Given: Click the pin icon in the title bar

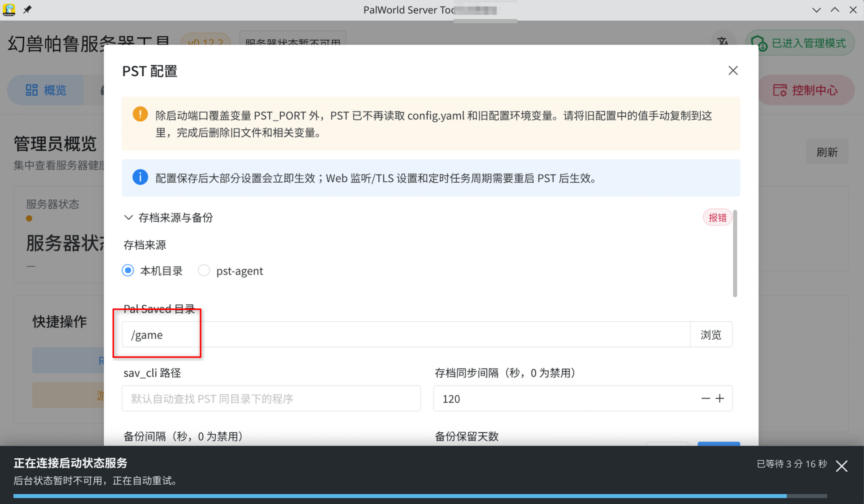Looking at the screenshot, I should (x=27, y=9).
